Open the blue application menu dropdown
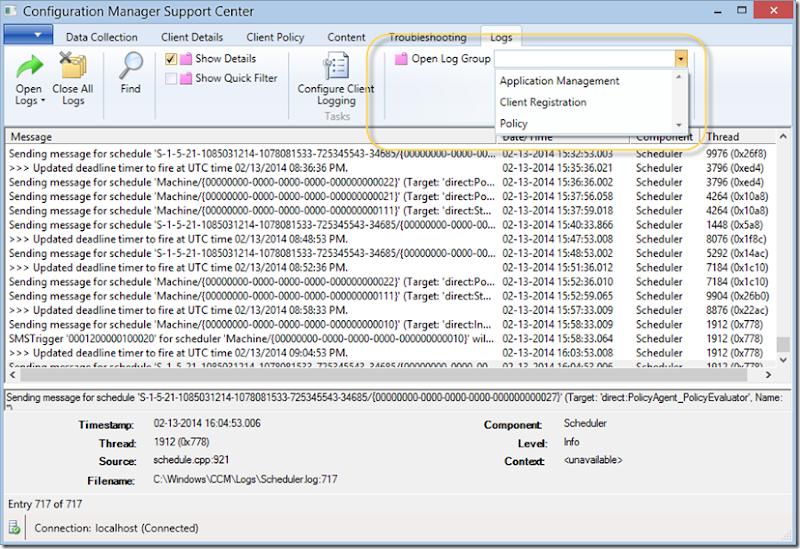This screenshot has width=800, height=549. [x=28, y=35]
